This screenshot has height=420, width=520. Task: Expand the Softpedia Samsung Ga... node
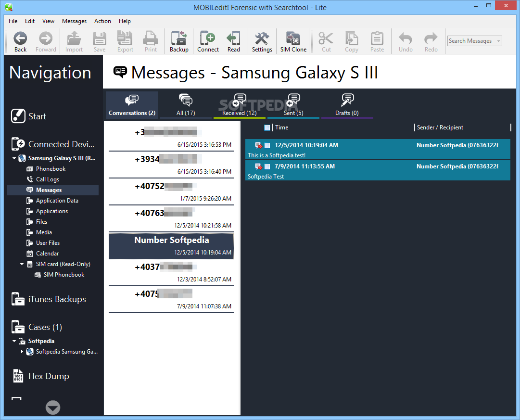point(22,352)
